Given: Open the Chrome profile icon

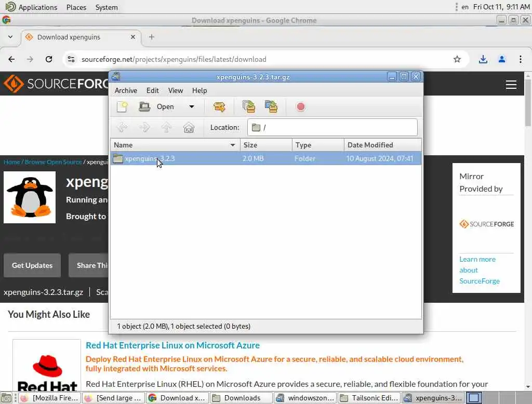Looking at the screenshot, I should [502, 59].
